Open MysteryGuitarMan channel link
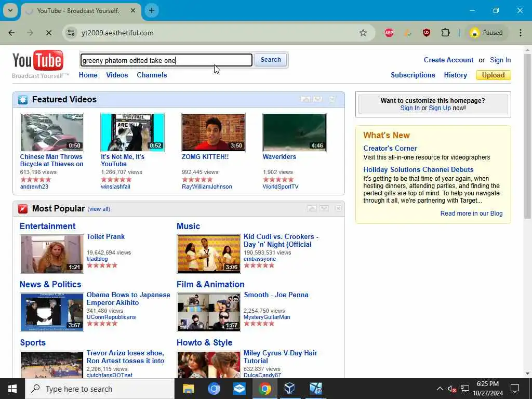This screenshot has height=399, width=532. [x=267, y=317]
